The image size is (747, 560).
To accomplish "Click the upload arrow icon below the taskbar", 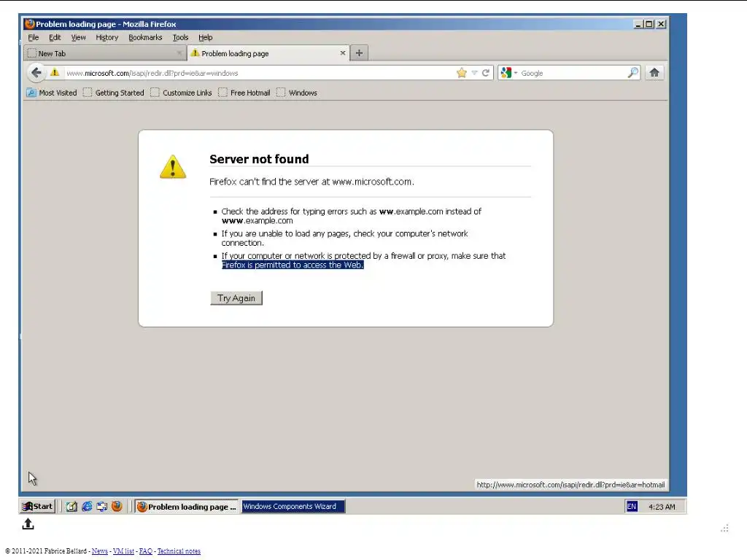I will click(x=28, y=524).
